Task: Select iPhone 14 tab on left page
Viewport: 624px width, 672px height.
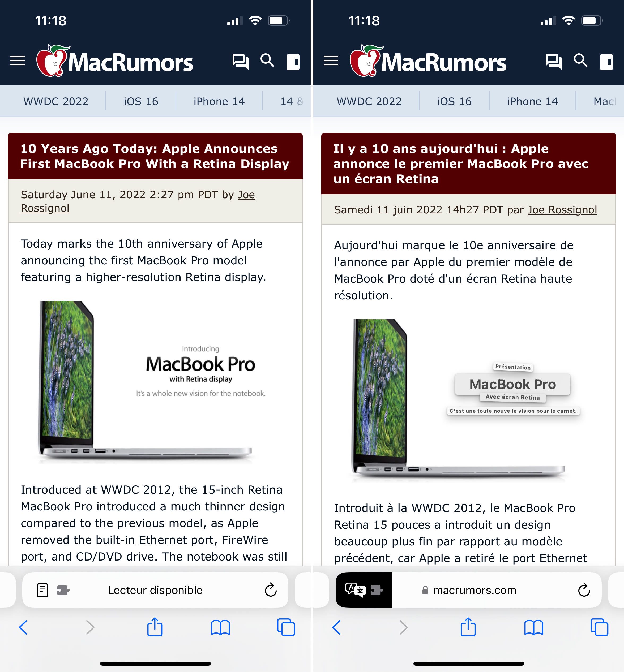Action: coord(219,101)
